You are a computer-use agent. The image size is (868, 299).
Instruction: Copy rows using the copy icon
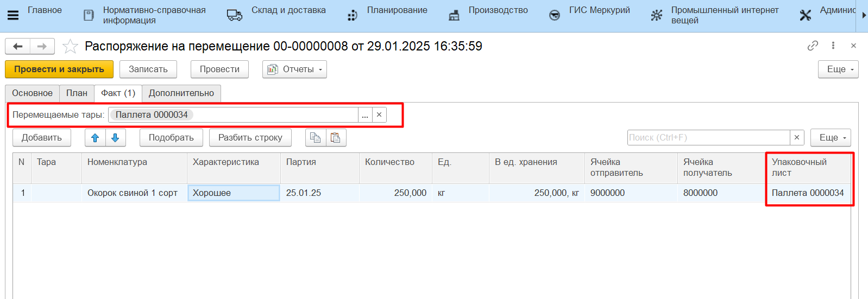click(x=315, y=138)
